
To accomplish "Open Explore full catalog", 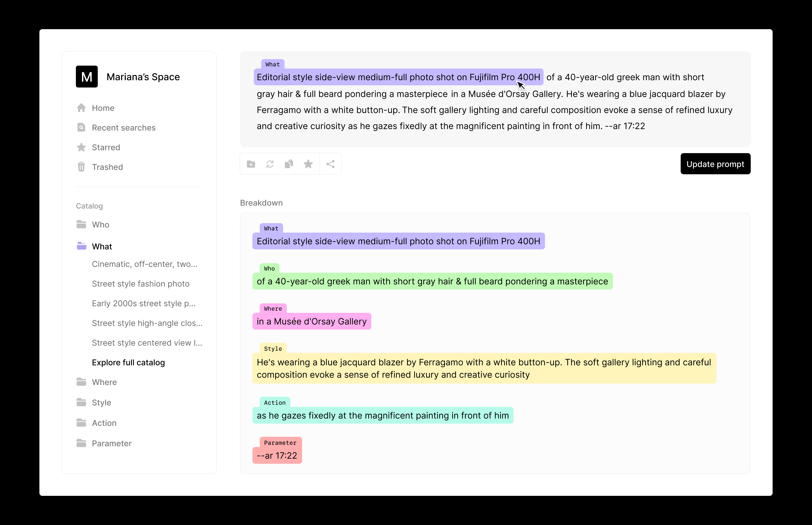I will click(x=128, y=362).
